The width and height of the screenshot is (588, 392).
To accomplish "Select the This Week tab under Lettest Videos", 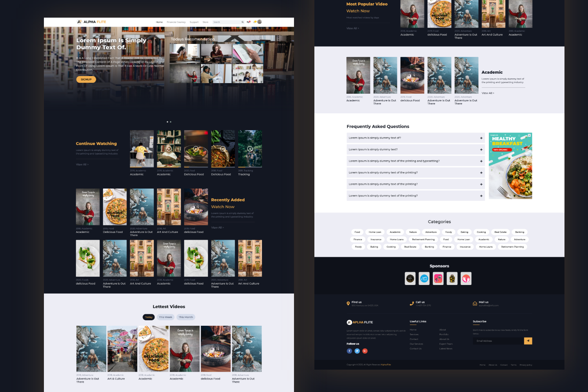I will tap(165, 317).
